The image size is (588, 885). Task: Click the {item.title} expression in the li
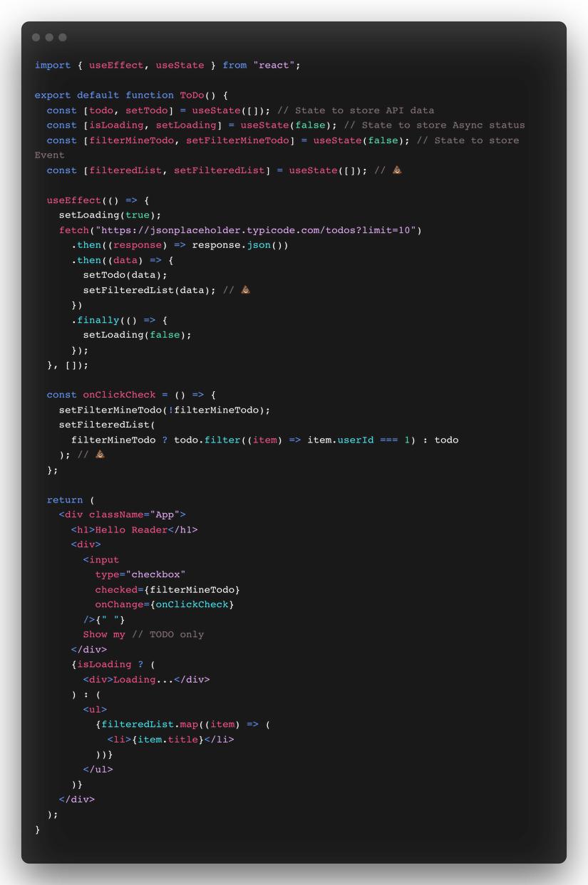[167, 739]
